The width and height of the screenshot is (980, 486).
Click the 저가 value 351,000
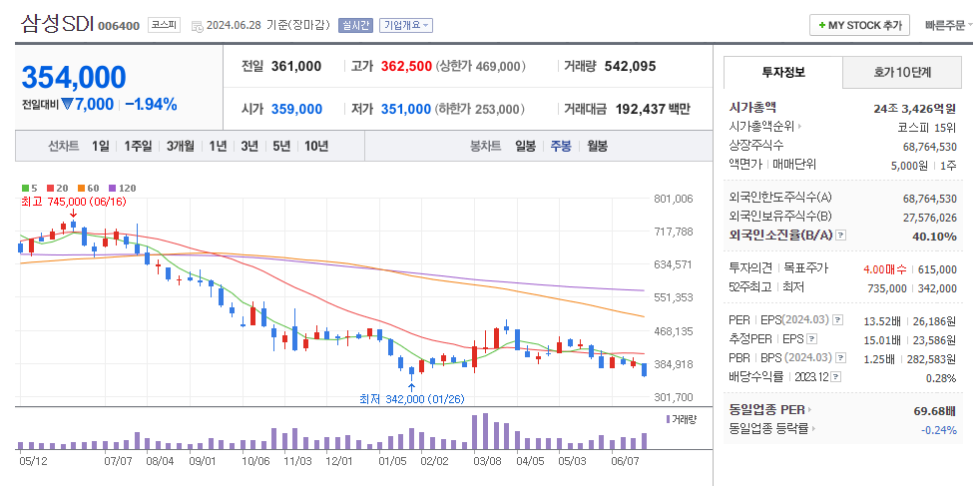pyautogui.click(x=406, y=110)
